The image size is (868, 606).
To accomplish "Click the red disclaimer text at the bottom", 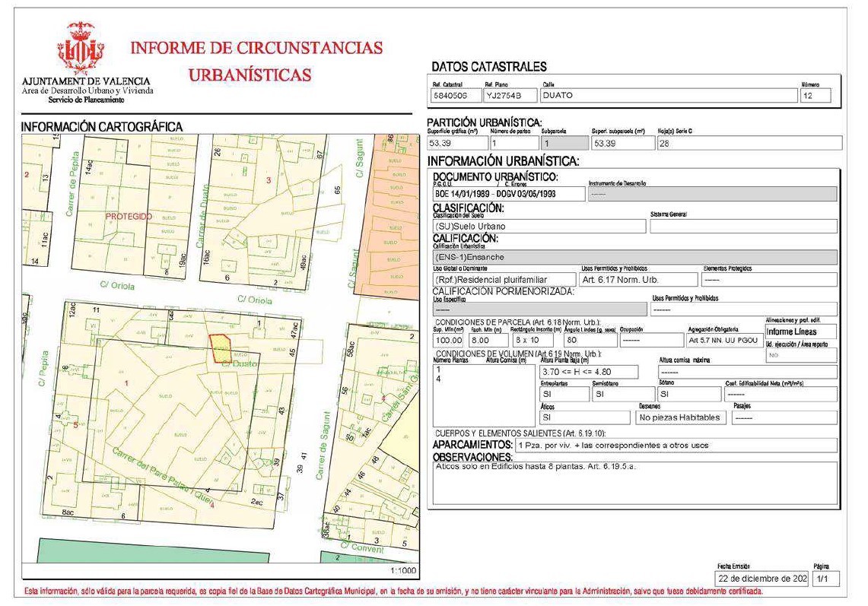I will (393, 592).
